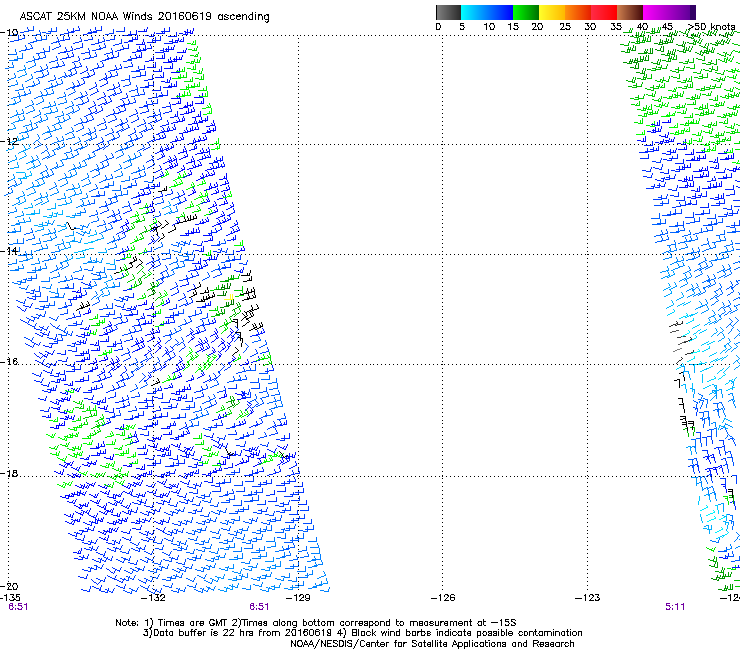Click the NOAA/NESDIS credit line
This screenshot has height=650, width=740.
pos(432,643)
